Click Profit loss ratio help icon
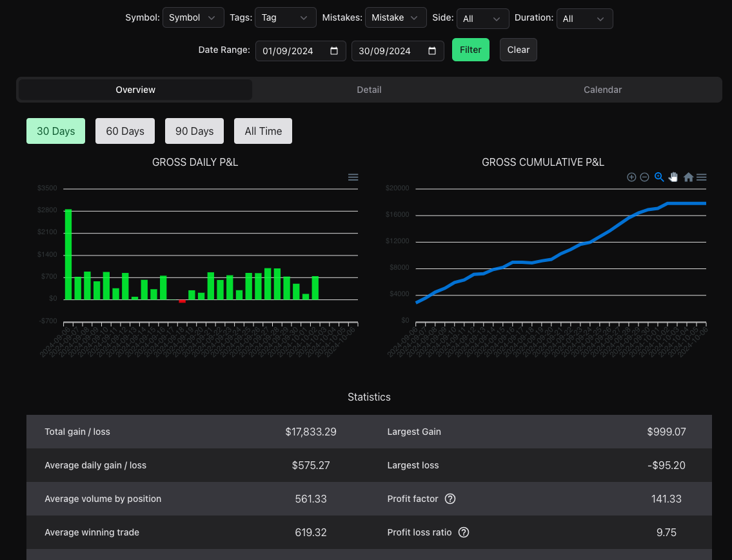Viewport: 732px width, 560px height. click(x=463, y=532)
